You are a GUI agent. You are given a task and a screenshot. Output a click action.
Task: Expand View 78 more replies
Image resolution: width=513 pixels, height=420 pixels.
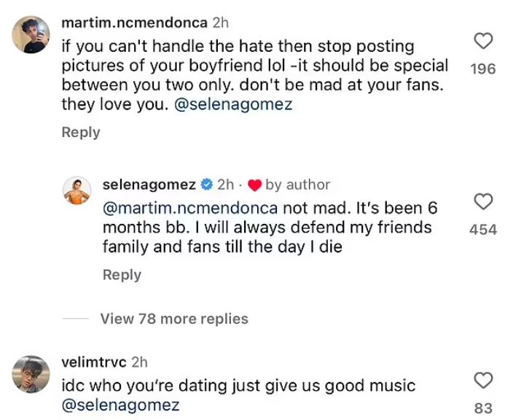(174, 319)
